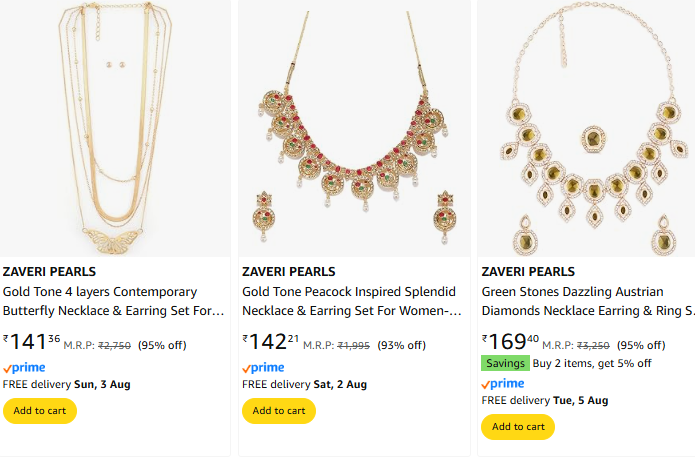
Task: Click the green Savings badge
Action: pyautogui.click(x=505, y=363)
